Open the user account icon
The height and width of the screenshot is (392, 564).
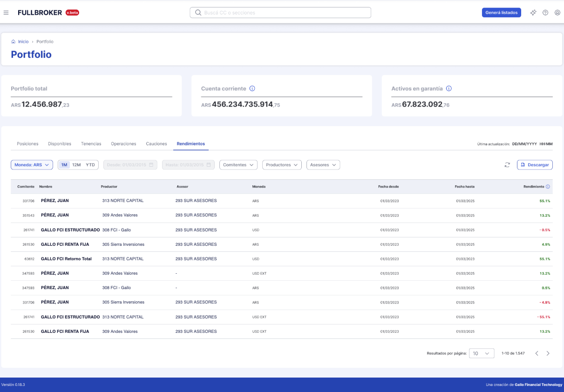point(557,13)
